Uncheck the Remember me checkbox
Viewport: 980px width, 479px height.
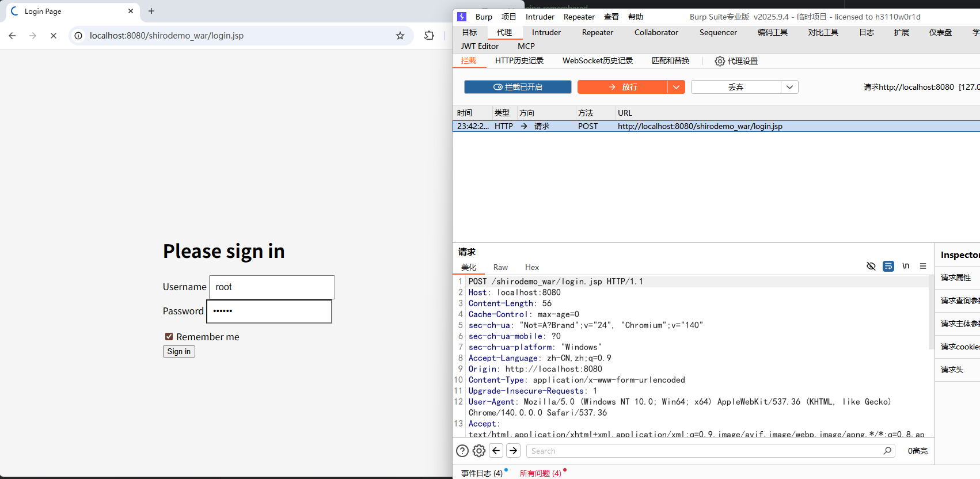pyautogui.click(x=169, y=337)
